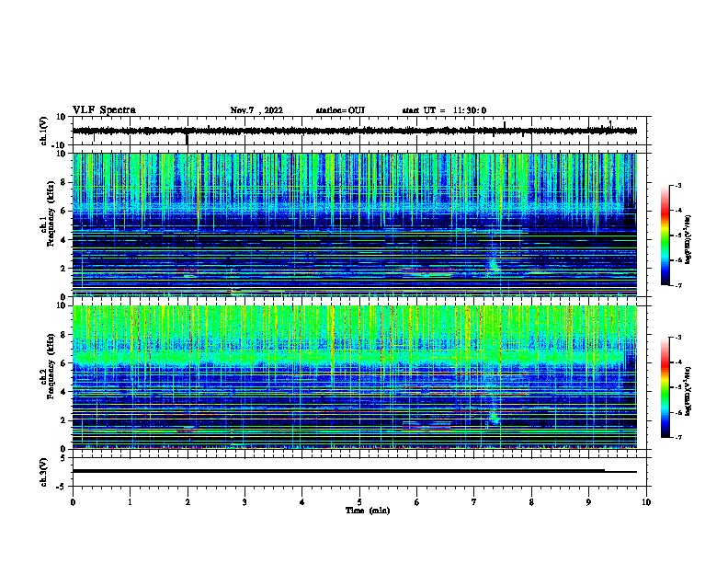
Task: Click the bright burst near 2 kHz in ch.2 spectrogram
Action: tap(495, 416)
